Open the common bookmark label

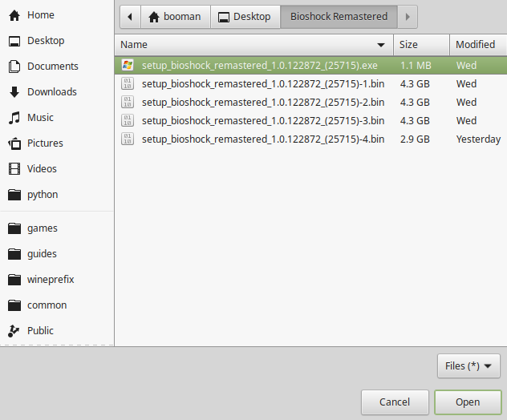coord(47,305)
